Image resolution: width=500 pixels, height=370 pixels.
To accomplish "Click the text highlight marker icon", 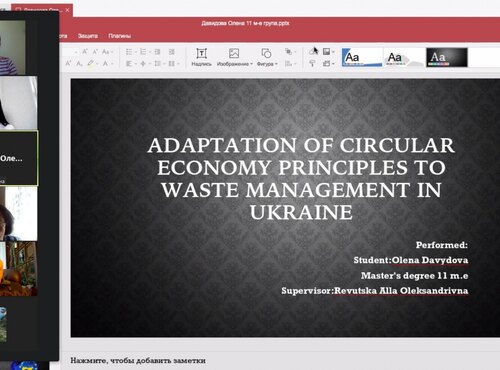I will [x=90, y=63].
